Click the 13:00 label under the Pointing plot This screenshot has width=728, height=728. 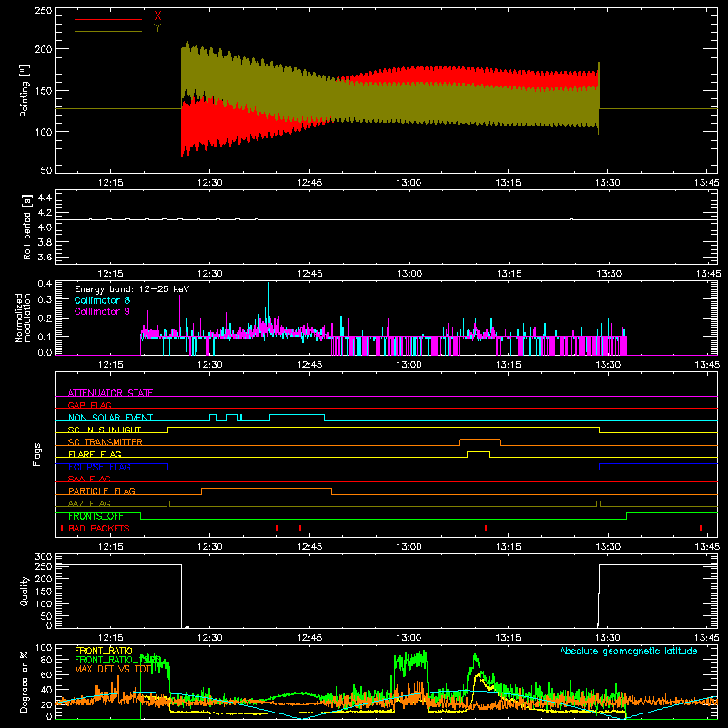(x=409, y=183)
